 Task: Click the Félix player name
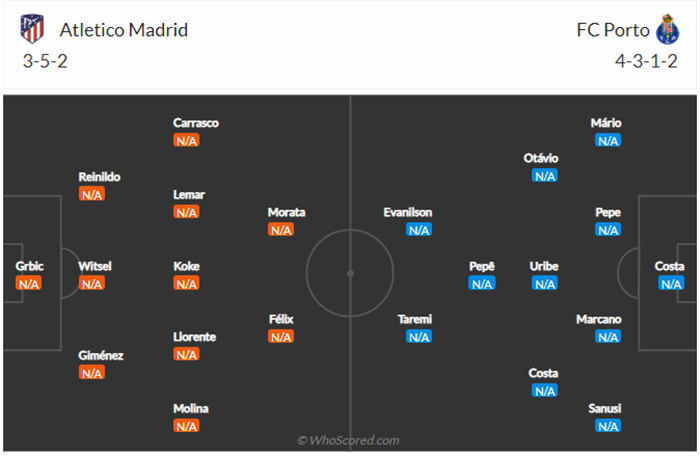[x=281, y=319]
